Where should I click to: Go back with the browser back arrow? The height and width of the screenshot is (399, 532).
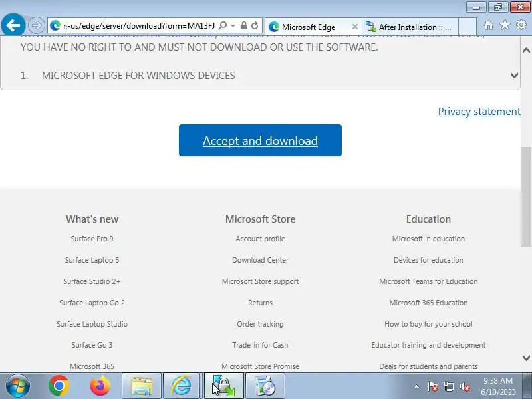(x=13, y=25)
